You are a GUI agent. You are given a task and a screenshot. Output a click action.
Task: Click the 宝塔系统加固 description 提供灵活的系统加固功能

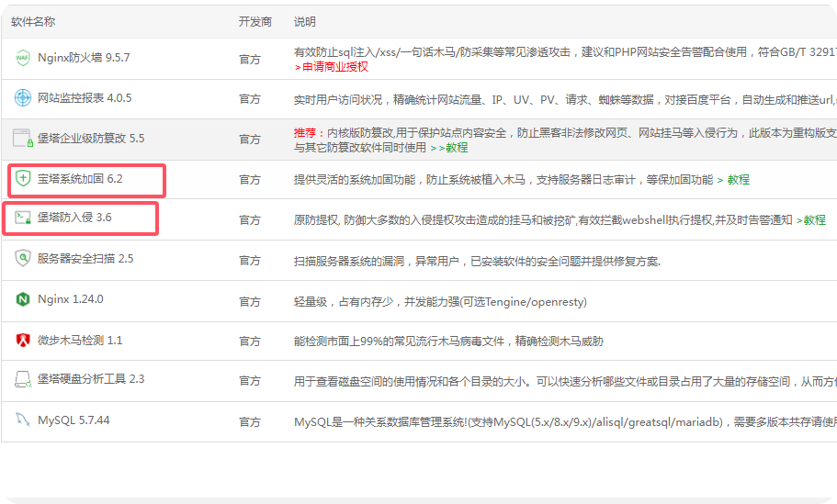coord(503,180)
